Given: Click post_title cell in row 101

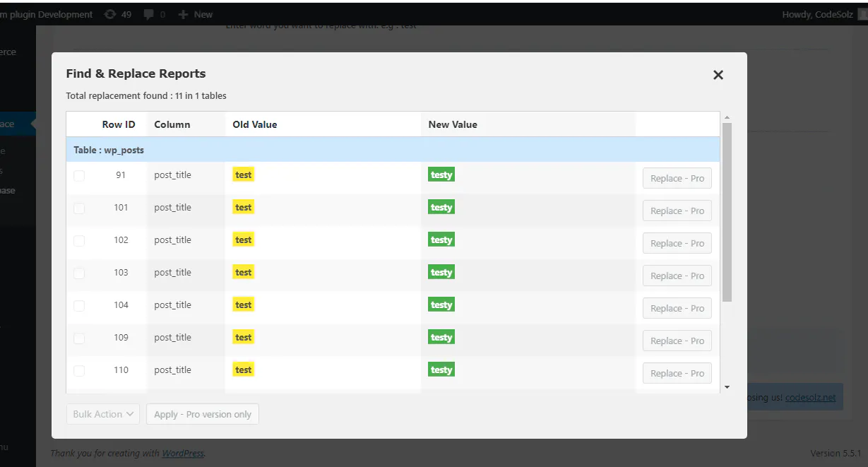Looking at the screenshot, I should (x=172, y=207).
